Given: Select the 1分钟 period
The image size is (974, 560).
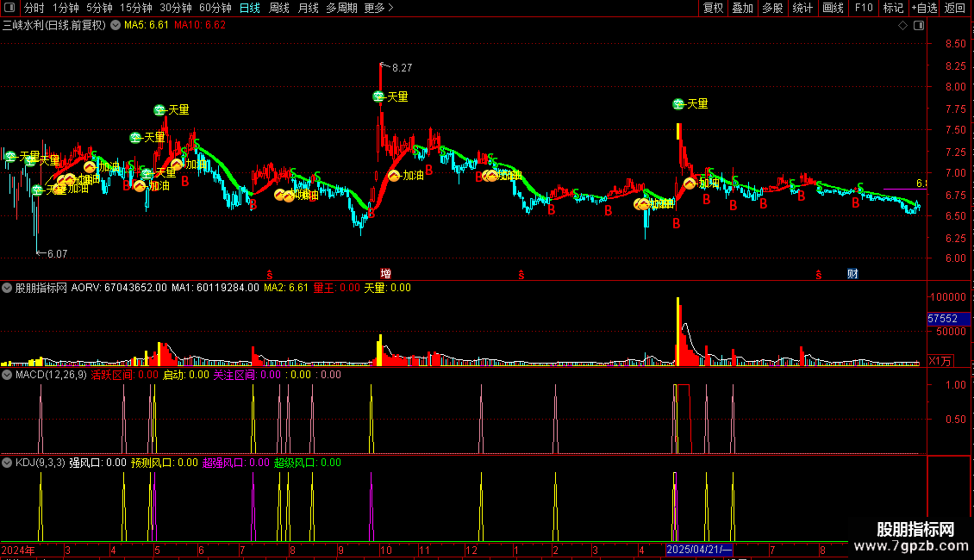Looking at the screenshot, I should point(66,8).
